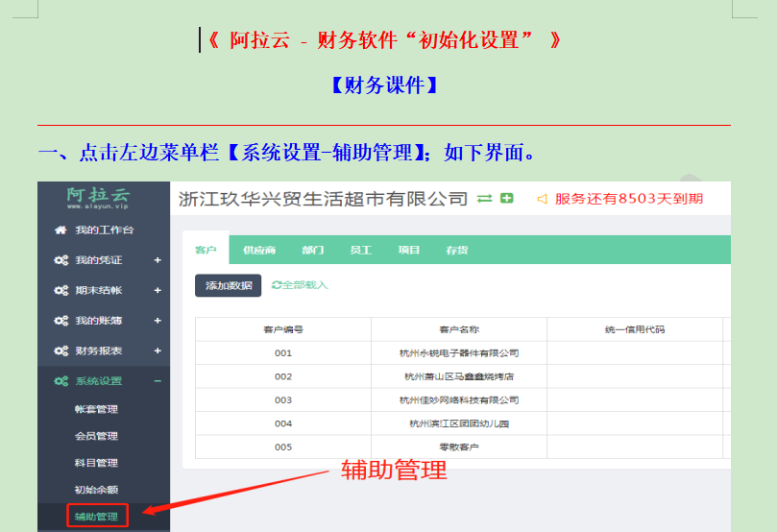Click company name 浙江玖华兴贸生活超市有限公司

323,199
